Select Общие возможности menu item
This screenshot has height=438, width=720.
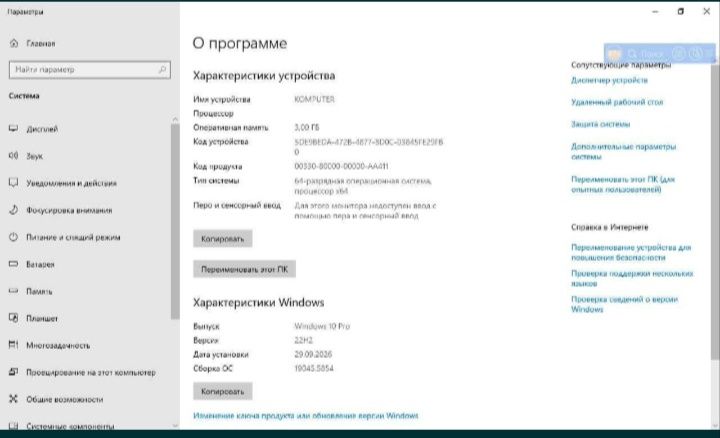click(65, 399)
